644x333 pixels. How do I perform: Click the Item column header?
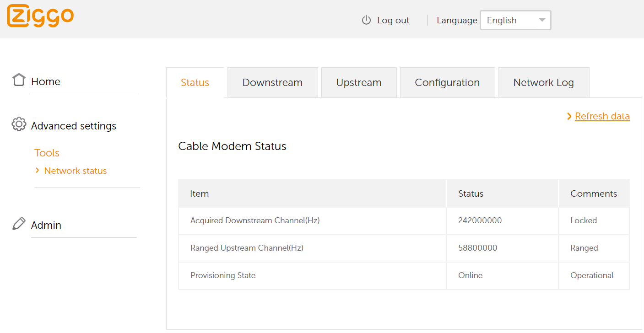[x=312, y=193]
